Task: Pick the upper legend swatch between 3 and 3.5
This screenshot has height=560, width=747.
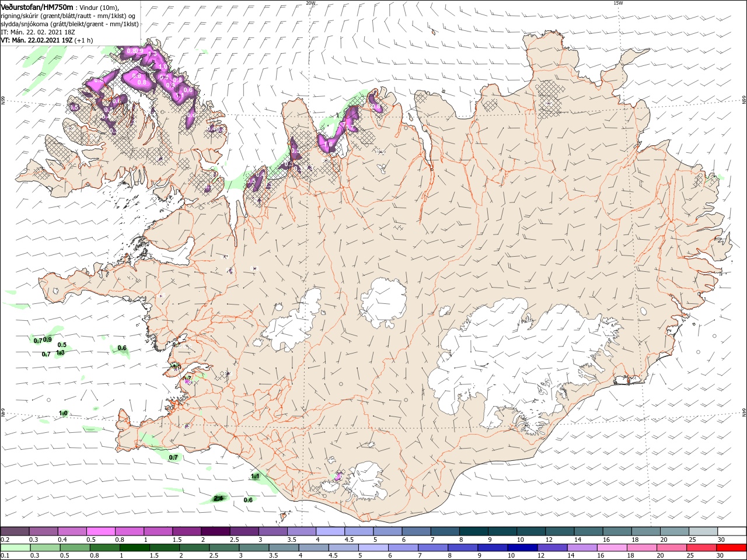Action: pos(272,531)
